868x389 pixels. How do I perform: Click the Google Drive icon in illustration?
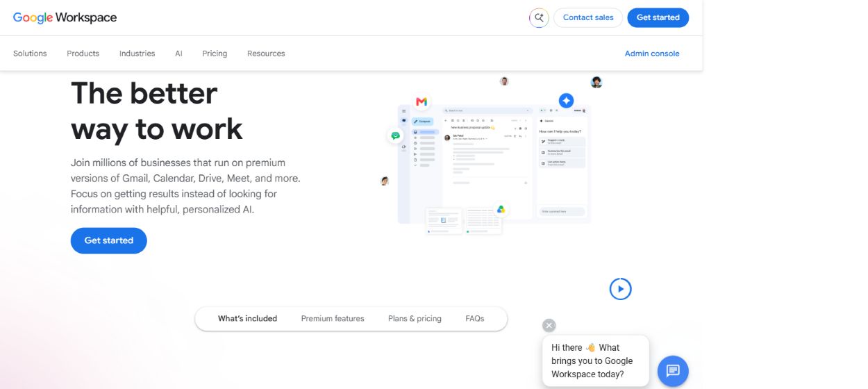pyautogui.click(x=501, y=209)
